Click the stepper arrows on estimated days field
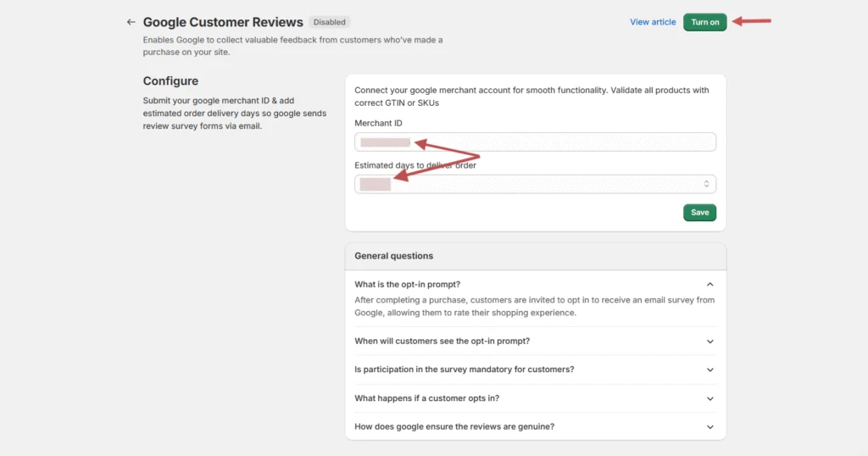 pyautogui.click(x=706, y=184)
